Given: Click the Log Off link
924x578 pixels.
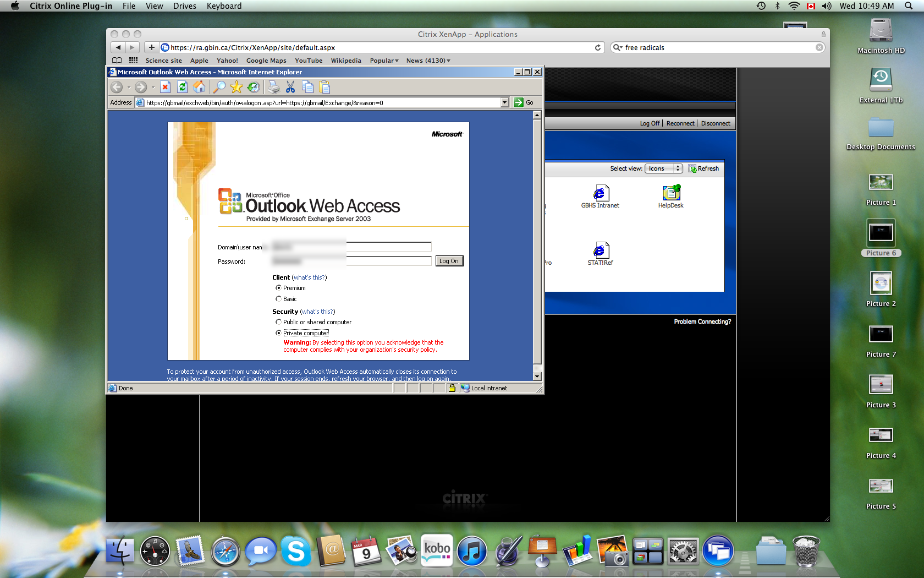Looking at the screenshot, I should coord(650,123).
